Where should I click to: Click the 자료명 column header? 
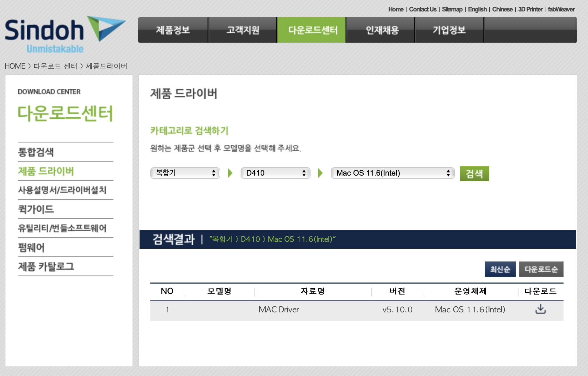click(x=313, y=291)
